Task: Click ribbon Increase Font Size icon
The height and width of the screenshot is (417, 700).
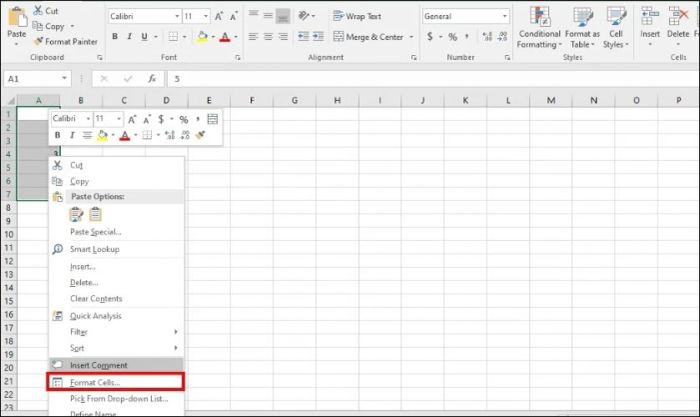Action: click(x=219, y=17)
